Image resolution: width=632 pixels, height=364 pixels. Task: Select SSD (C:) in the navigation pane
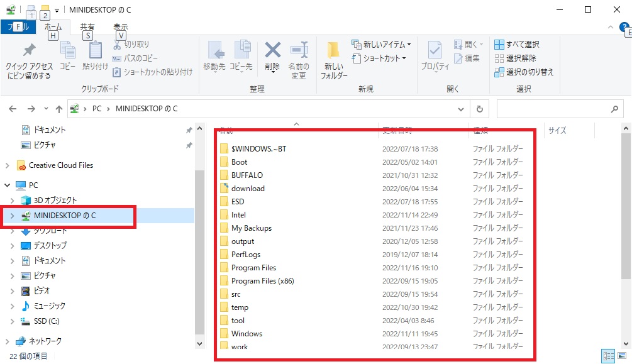(47, 321)
